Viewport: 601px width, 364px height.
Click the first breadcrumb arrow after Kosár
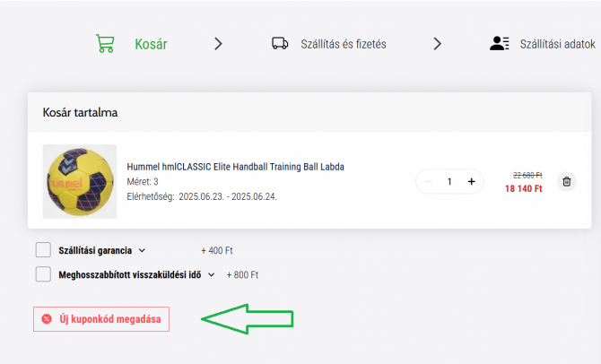pos(218,44)
